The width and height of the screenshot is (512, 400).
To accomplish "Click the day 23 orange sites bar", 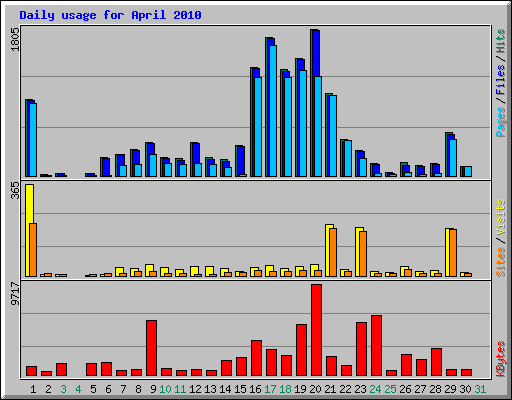I will [x=363, y=254].
